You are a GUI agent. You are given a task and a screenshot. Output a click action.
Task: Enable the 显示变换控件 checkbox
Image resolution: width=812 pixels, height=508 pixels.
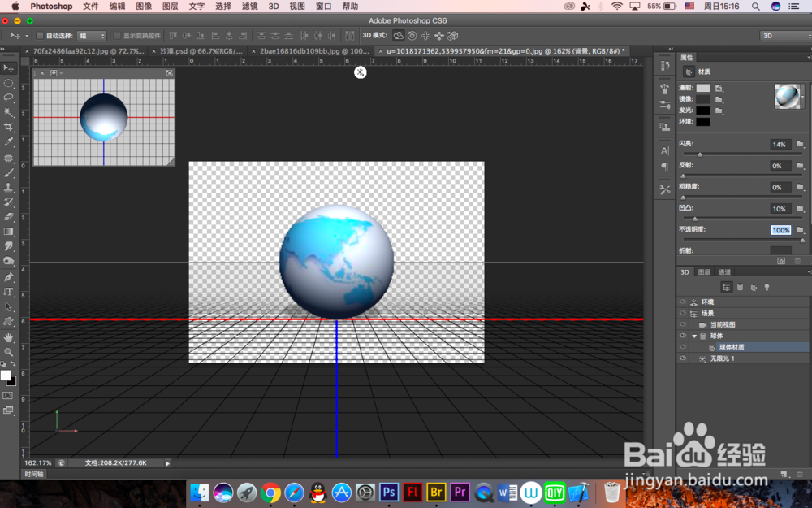click(117, 36)
